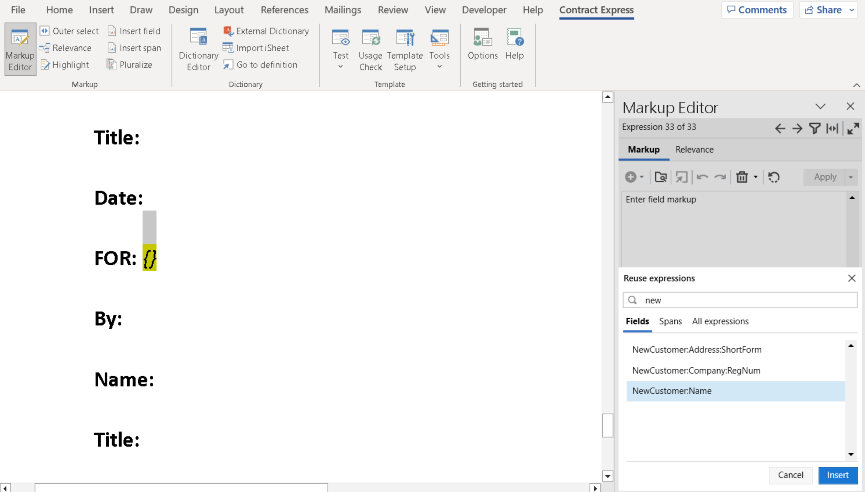Screen dimensions: 865x492
Task: Toggle the Markup Editor ribbon button
Action: [20, 48]
